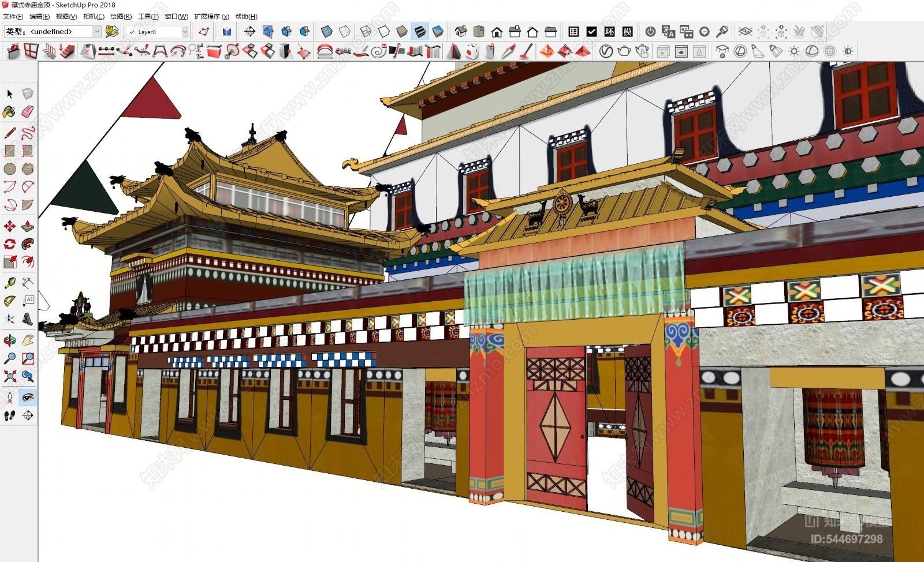Open the 编辑(E) menu
The width and height of the screenshot is (924, 562).
coord(40,17)
